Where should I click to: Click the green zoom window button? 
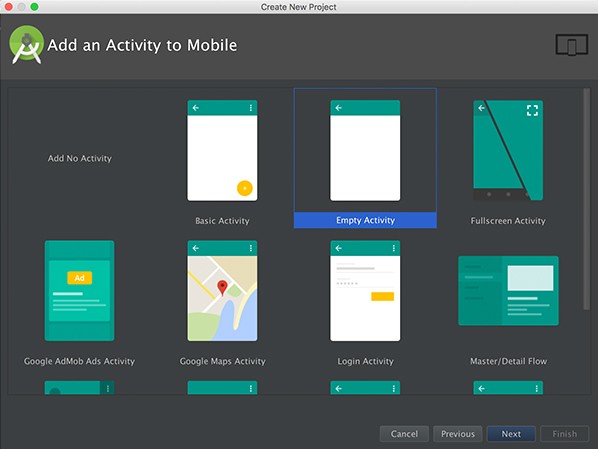point(34,6)
